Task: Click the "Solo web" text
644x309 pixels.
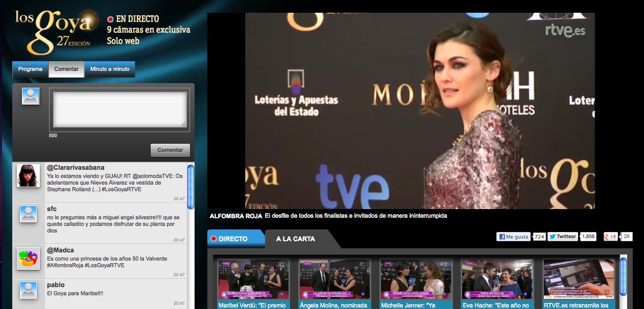Action: tap(123, 41)
